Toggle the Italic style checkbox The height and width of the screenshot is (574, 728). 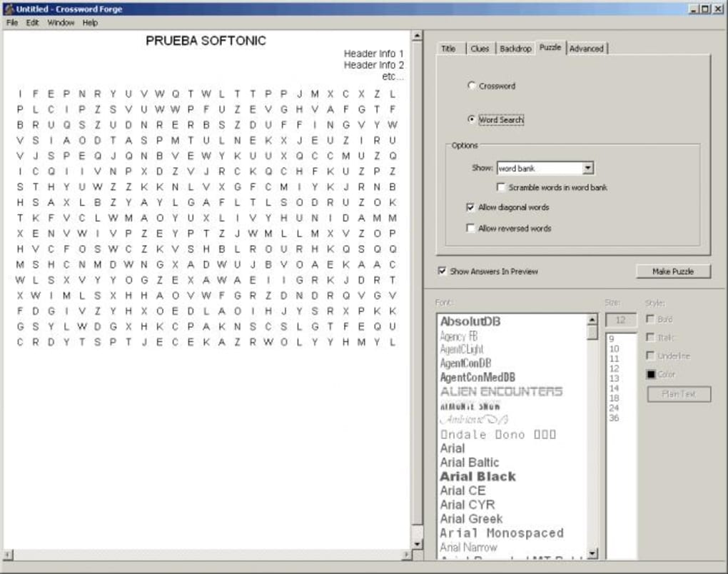(x=650, y=337)
